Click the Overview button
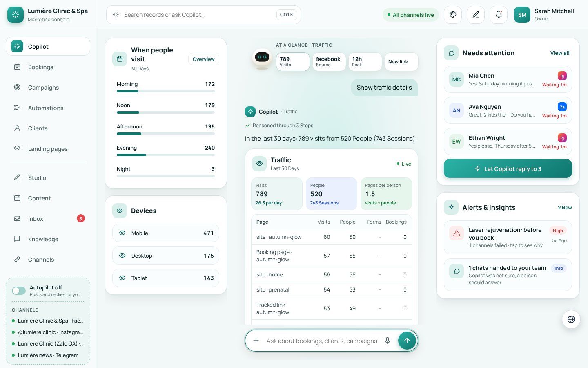588x368 pixels. pos(203,59)
